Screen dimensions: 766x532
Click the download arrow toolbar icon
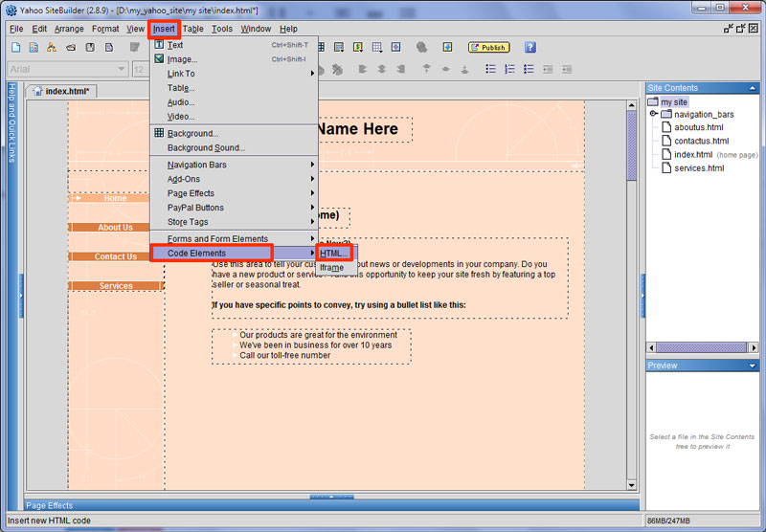tap(447, 47)
